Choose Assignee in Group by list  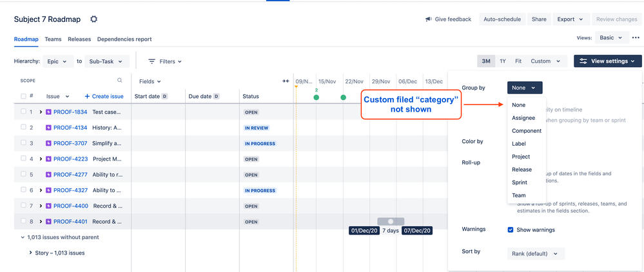click(x=527, y=118)
